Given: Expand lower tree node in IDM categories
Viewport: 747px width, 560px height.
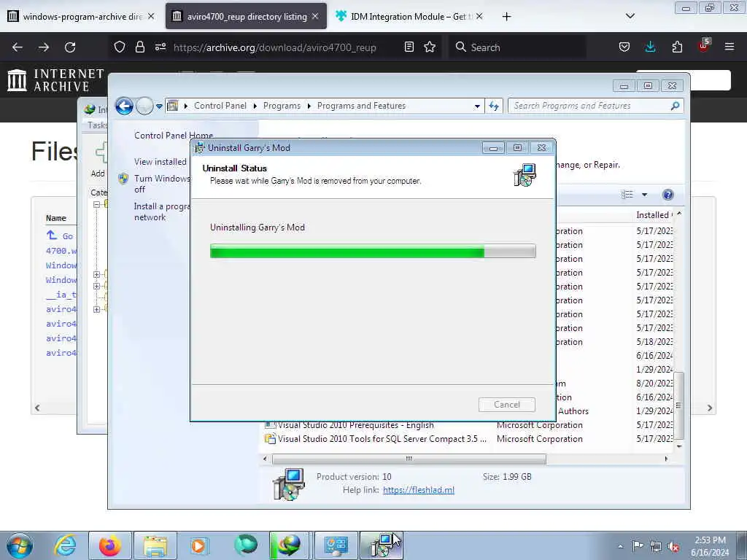Looking at the screenshot, I should click(x=97, y=309).
